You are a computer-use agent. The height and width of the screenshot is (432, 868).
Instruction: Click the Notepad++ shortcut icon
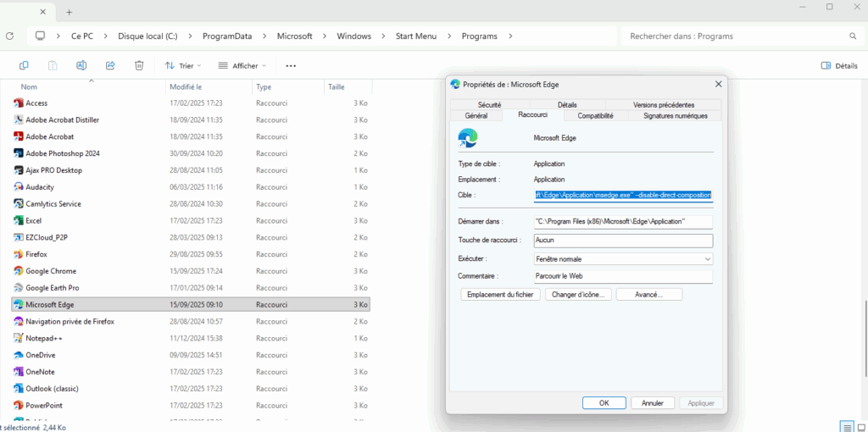click(19, 338)
